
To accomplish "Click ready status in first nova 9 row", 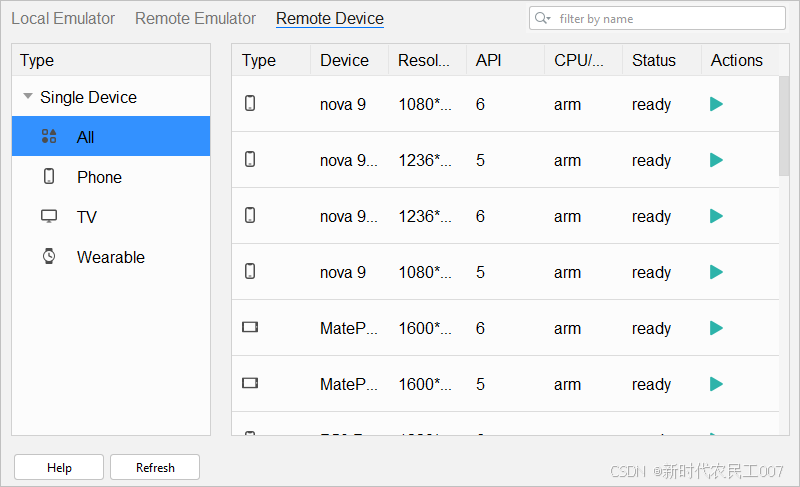I will 651,105.
